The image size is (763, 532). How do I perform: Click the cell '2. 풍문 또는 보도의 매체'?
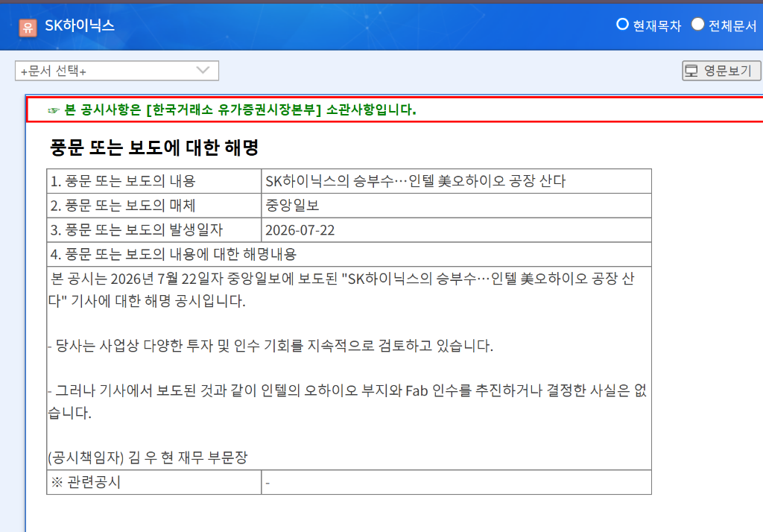coord(153,206)
